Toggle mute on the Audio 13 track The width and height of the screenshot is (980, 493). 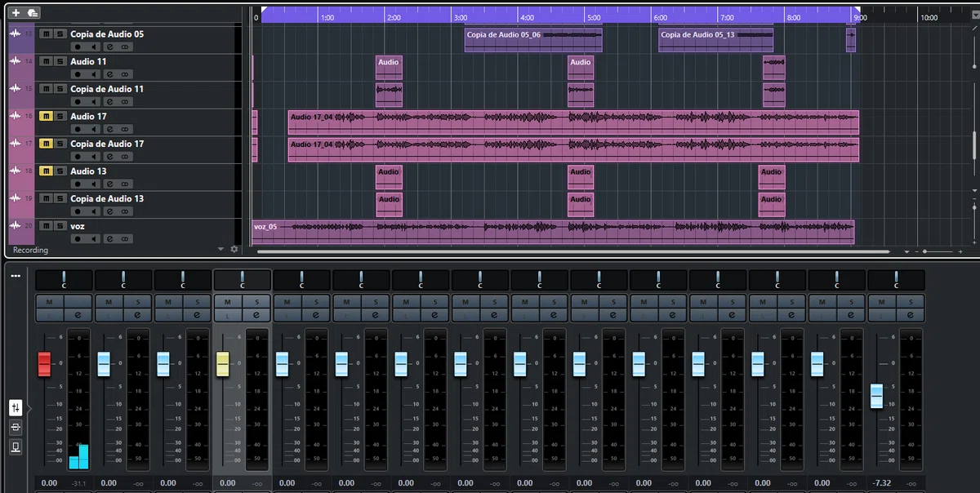point(45,171)
